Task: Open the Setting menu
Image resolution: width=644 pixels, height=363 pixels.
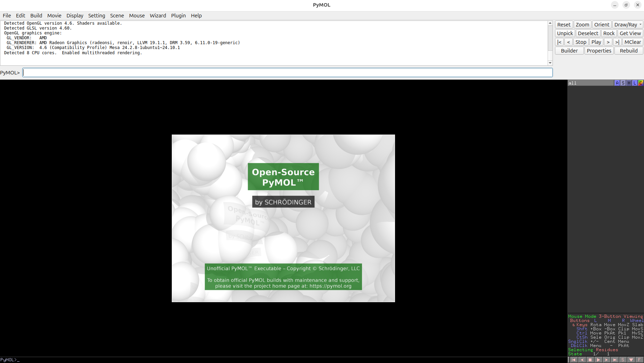Action: tap(97, 16)
